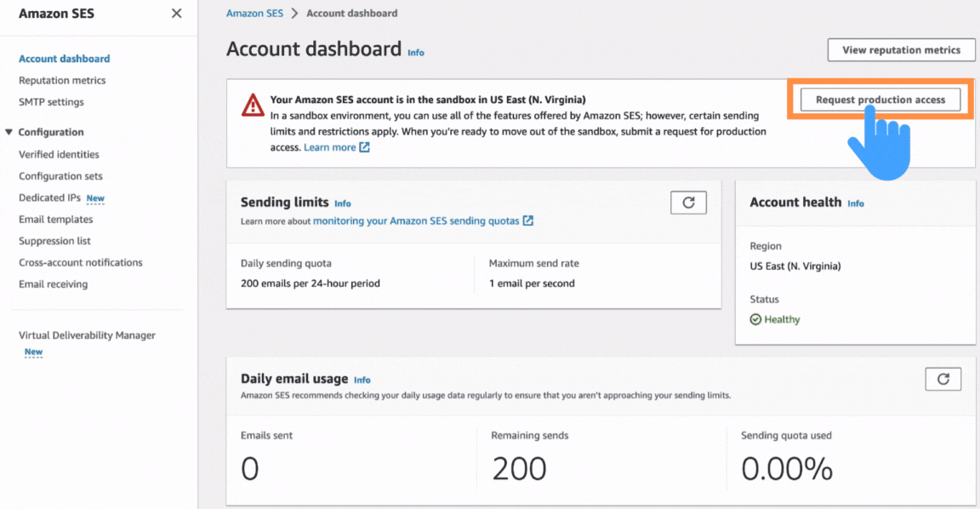Click Info beside the Account dashboard heading

tap(415, 53)
